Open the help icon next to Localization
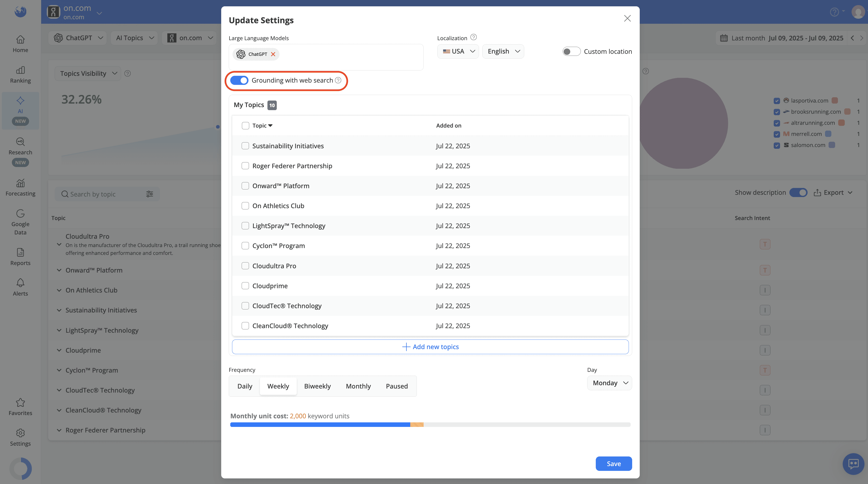The width and height of the screenshot is (868, 484). click(473, 37)
